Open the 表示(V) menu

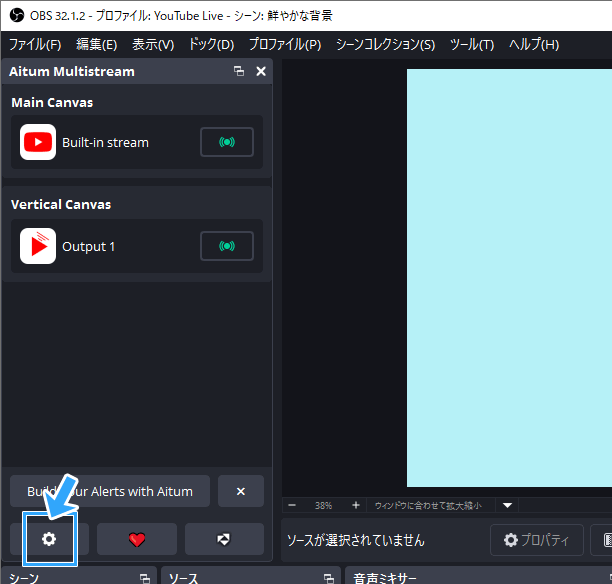[x=153, y=45]
